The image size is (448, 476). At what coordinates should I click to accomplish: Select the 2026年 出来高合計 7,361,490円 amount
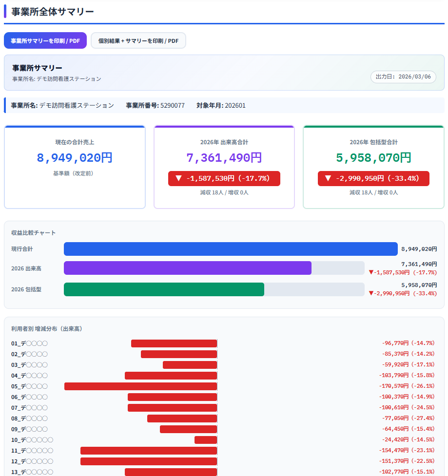(224, 158)
